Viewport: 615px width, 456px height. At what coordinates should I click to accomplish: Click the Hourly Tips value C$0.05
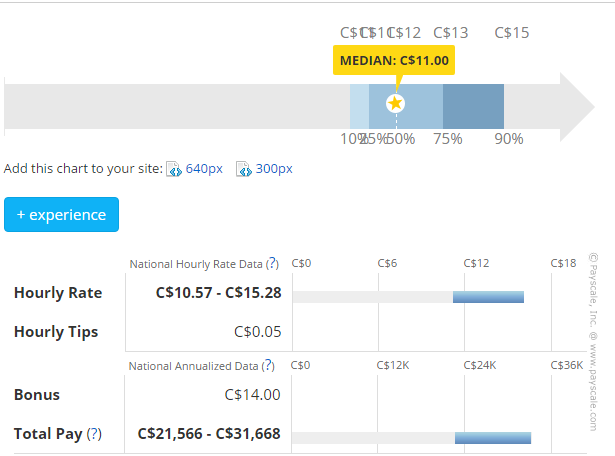(x=257, y=332)
